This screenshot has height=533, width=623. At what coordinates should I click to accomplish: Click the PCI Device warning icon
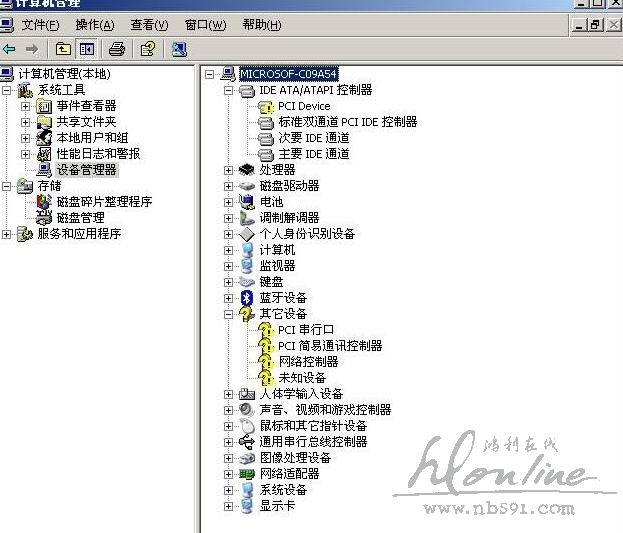coord(266,107)
